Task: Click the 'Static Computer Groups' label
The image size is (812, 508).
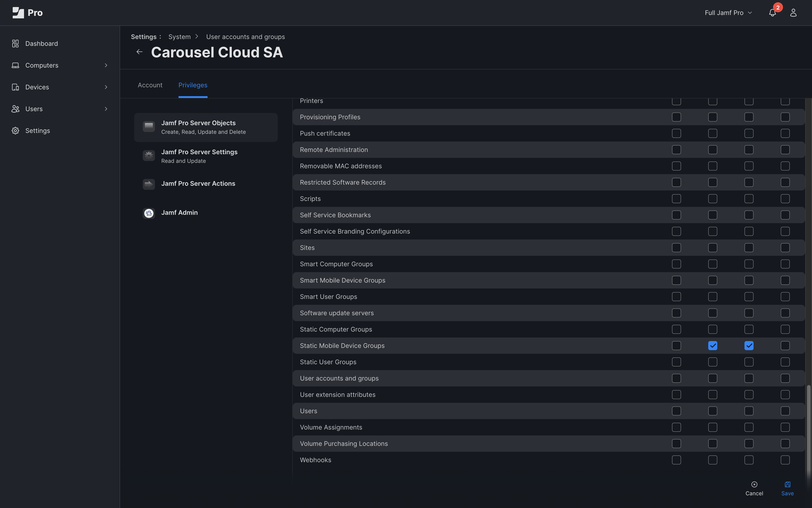Action: click(336, 329)
